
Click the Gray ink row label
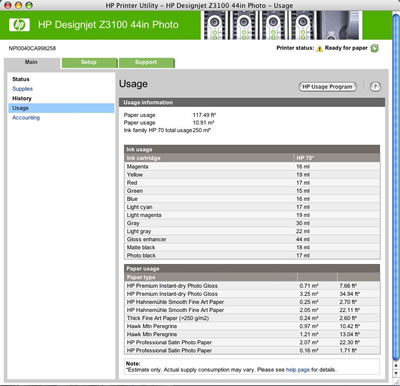133,223
